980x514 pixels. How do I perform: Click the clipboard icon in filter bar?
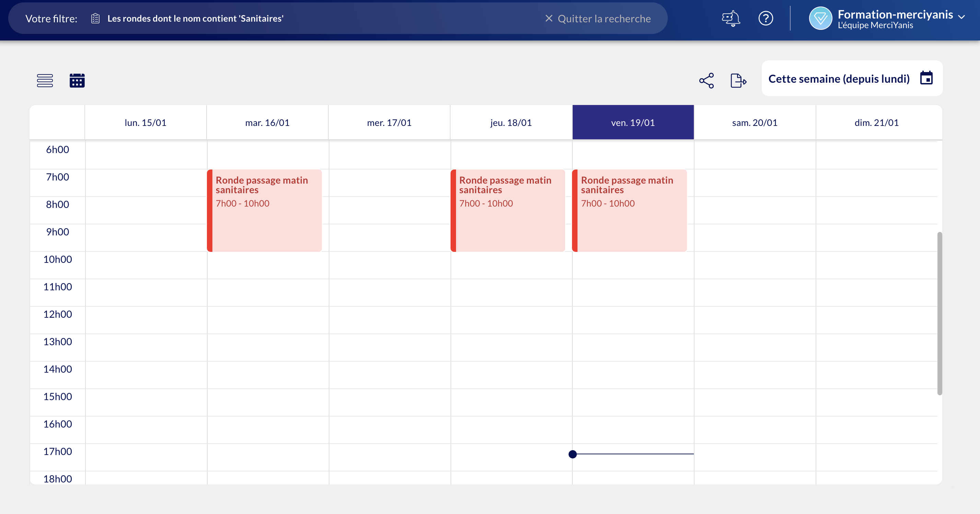click(95, 18)
